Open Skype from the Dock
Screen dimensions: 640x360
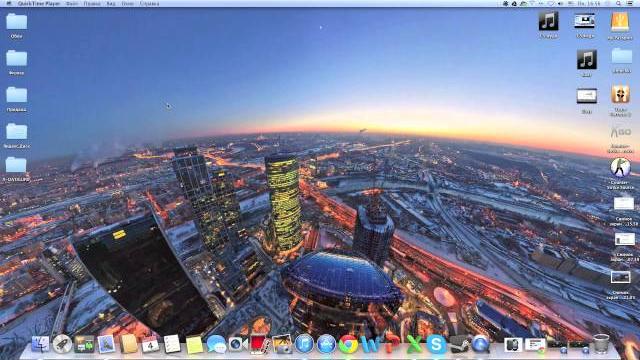point(436,344)
